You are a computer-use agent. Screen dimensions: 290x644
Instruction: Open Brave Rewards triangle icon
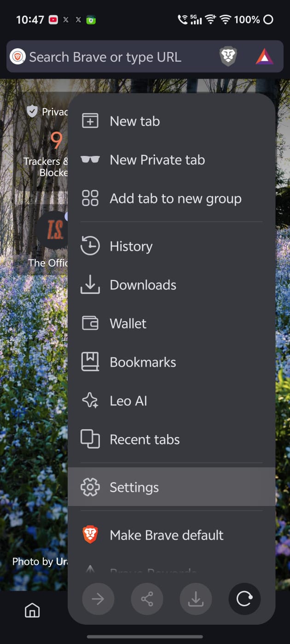click(x=264, y=57)
